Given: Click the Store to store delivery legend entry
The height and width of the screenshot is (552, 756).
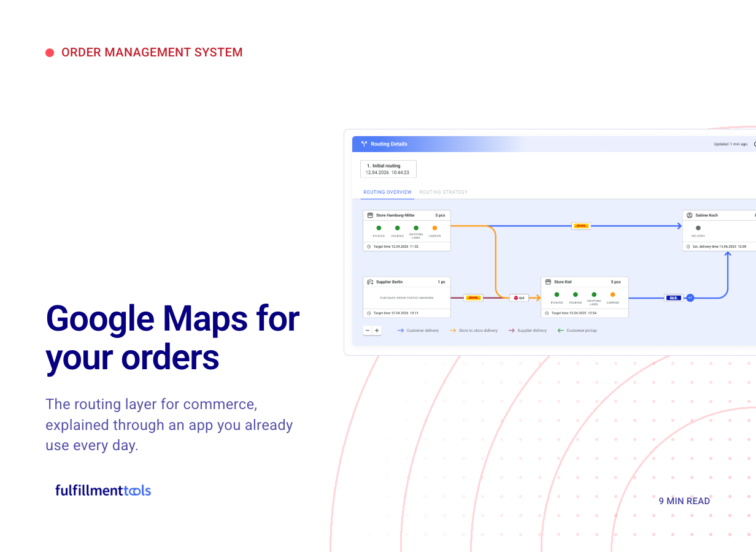Looking at the screenshot, I should (x=474, y=331).
